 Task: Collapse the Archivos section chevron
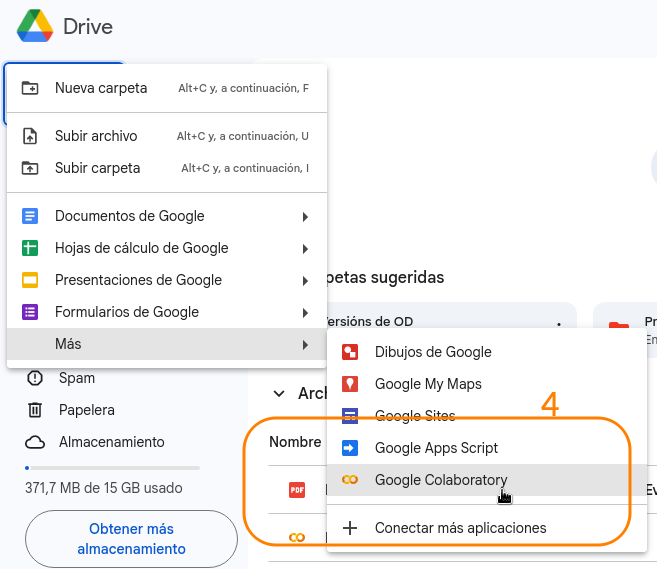pyautogui.click(x=279, y=394)
